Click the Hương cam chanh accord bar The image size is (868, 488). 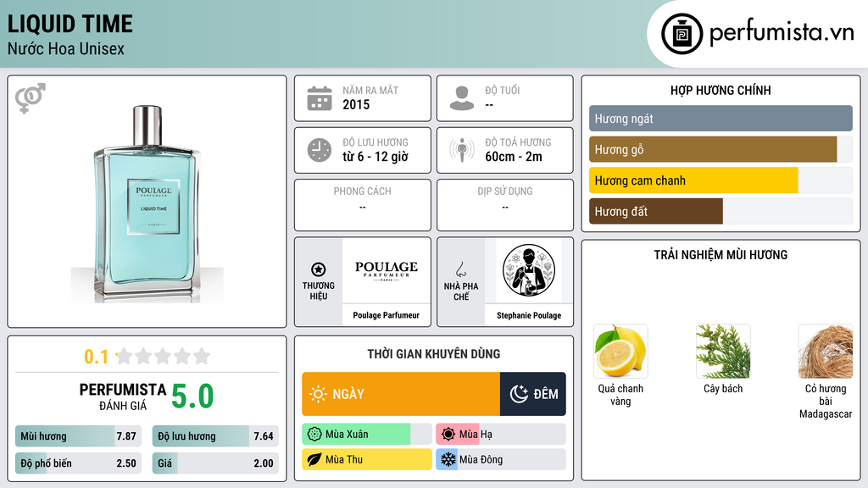coord(721,180)
